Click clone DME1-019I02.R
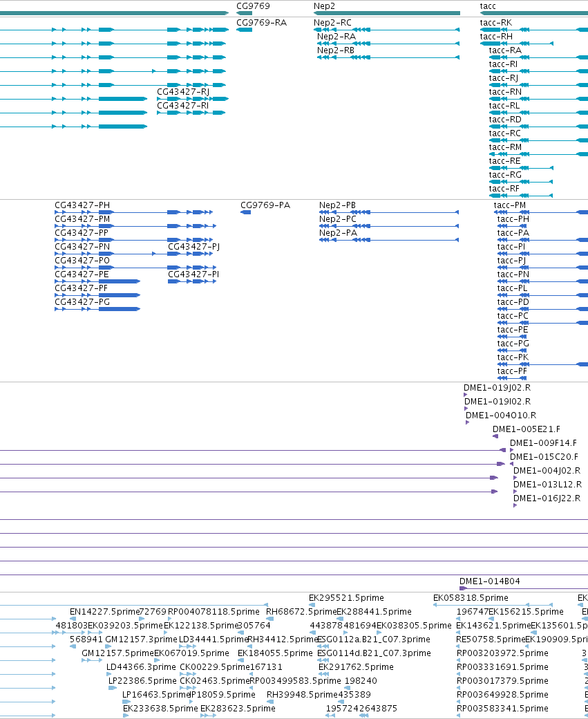The height and width of the screenshot is (719, 588). (497, 401)
